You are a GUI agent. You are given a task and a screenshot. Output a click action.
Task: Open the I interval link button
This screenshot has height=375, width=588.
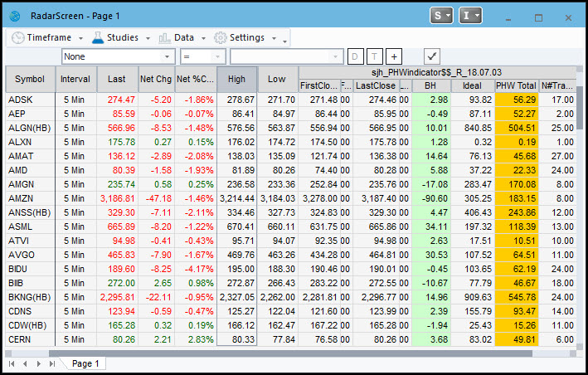470,16
